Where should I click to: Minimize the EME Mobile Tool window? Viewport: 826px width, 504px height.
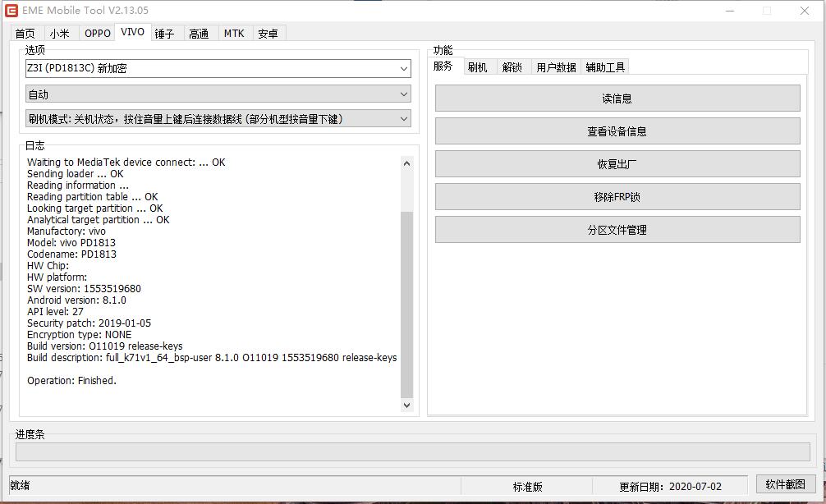click(730, 11)
